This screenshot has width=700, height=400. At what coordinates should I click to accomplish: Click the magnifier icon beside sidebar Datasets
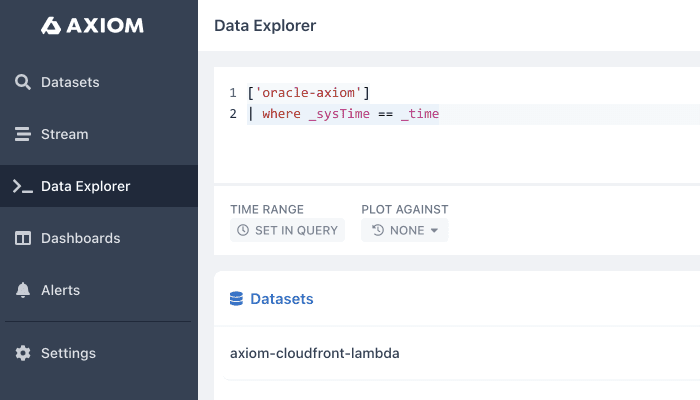click(x=23, y=82)
